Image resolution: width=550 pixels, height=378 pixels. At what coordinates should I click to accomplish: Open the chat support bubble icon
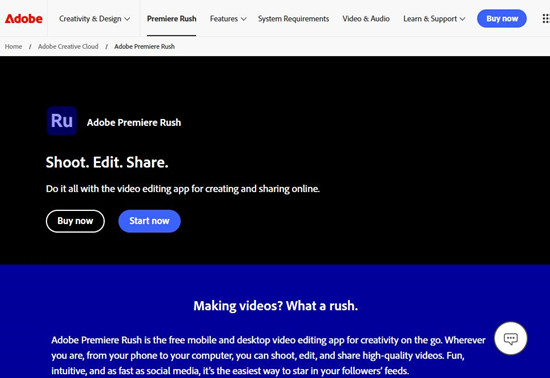(510, 338)
